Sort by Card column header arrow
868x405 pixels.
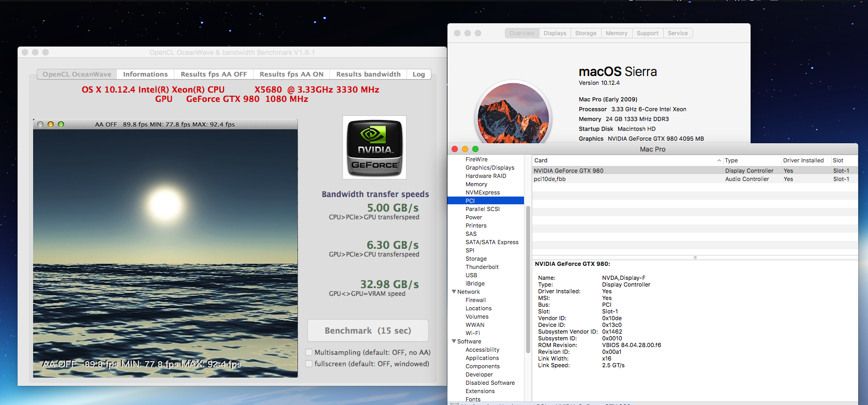[x=719, y=160]
